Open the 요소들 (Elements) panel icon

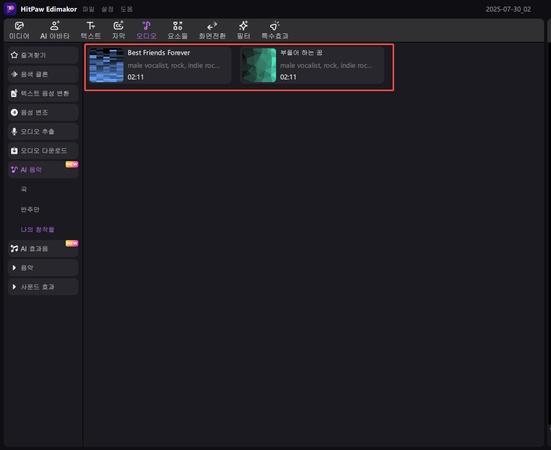(177, 26)
